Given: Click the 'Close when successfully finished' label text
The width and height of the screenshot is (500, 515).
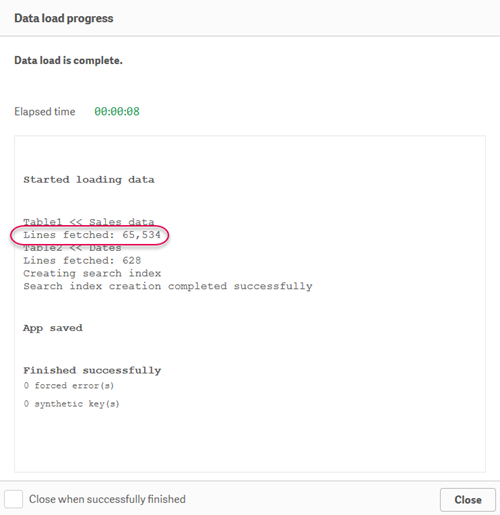Looking at the screenshot, I should tap(107, 499).
